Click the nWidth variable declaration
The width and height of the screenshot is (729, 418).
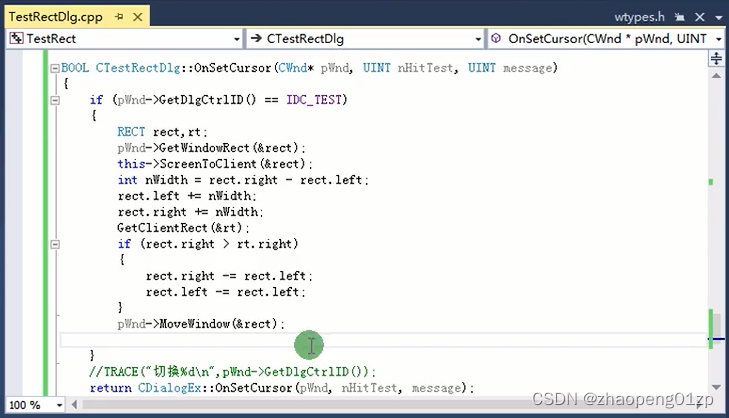click(166, 180)
